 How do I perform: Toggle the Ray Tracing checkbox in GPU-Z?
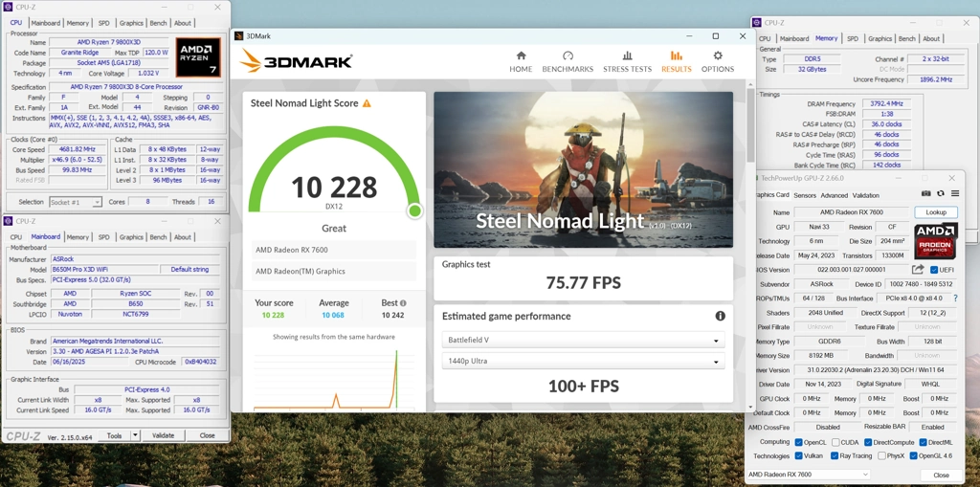tap(835, 455)
